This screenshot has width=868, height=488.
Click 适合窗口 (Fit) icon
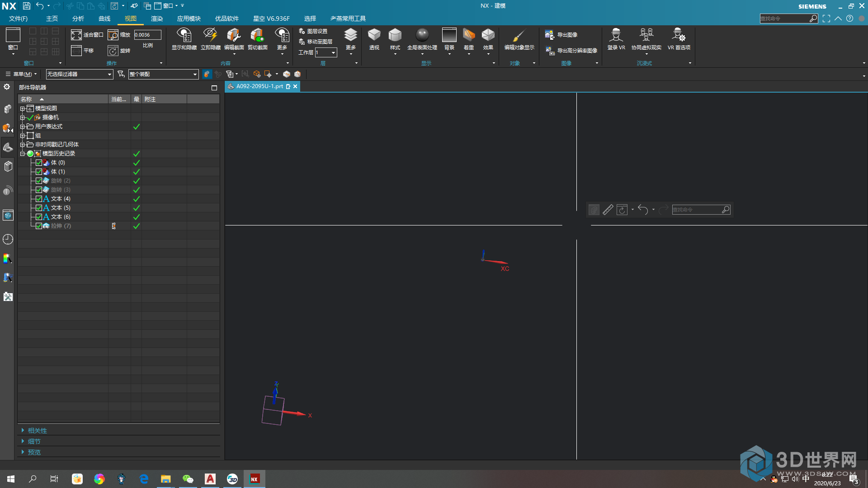[76, 35]
